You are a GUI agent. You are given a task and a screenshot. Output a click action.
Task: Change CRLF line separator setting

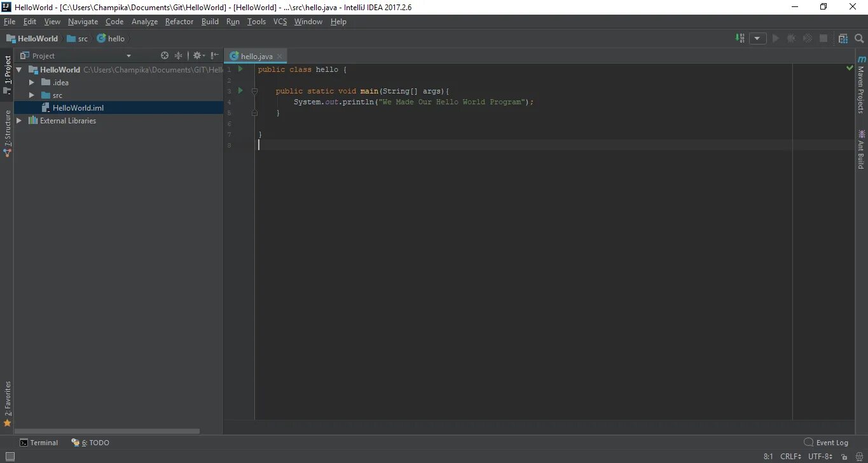point(791,456)
